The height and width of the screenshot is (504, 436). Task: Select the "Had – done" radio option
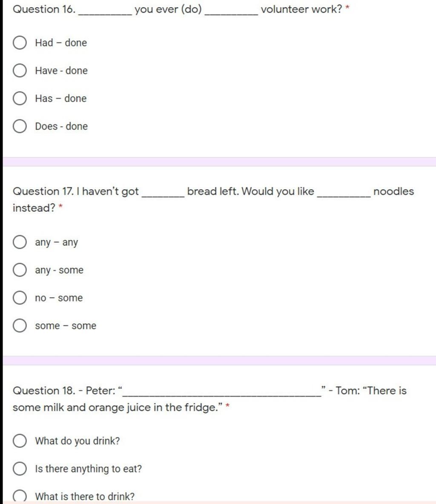coord(20,43)
